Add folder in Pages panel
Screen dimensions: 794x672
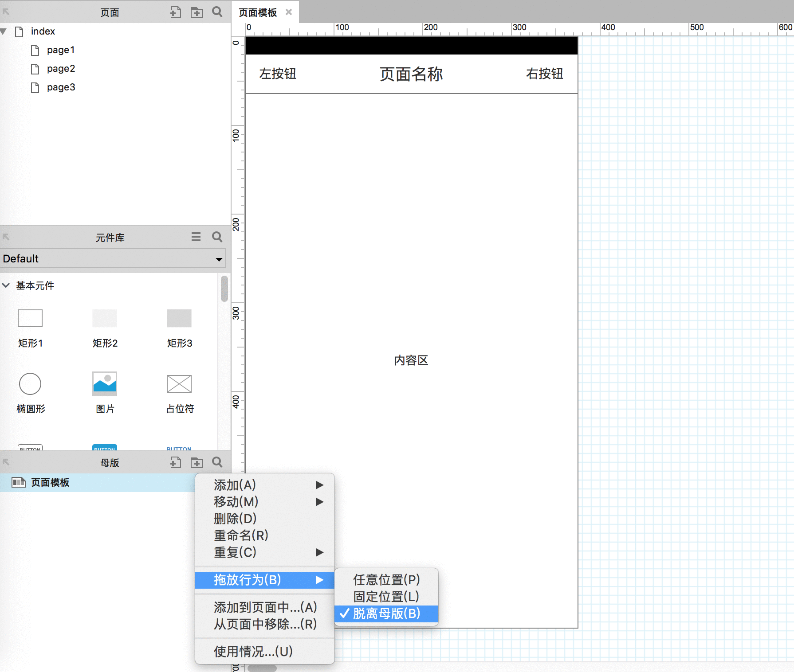[197, 12]
